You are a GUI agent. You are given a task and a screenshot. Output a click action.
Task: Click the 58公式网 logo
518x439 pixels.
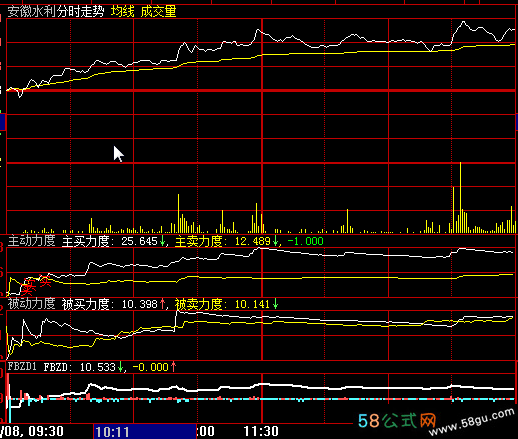(397, 421)
